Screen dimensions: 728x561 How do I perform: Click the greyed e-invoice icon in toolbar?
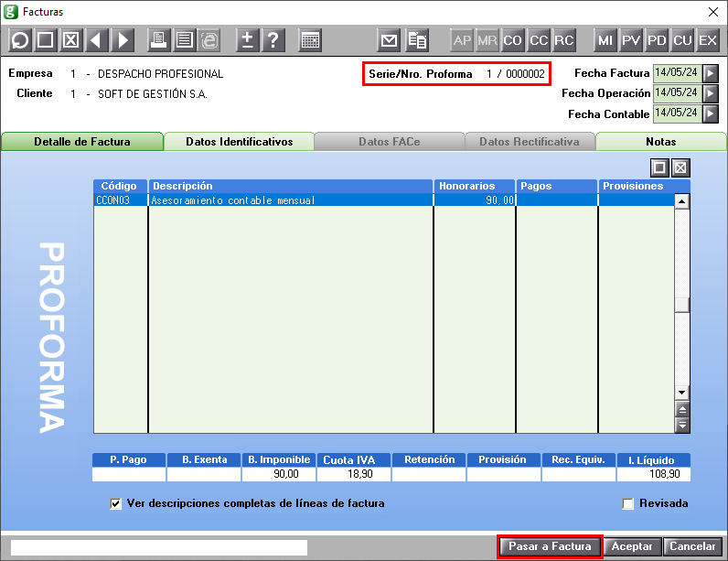click(x=209, y=40)
